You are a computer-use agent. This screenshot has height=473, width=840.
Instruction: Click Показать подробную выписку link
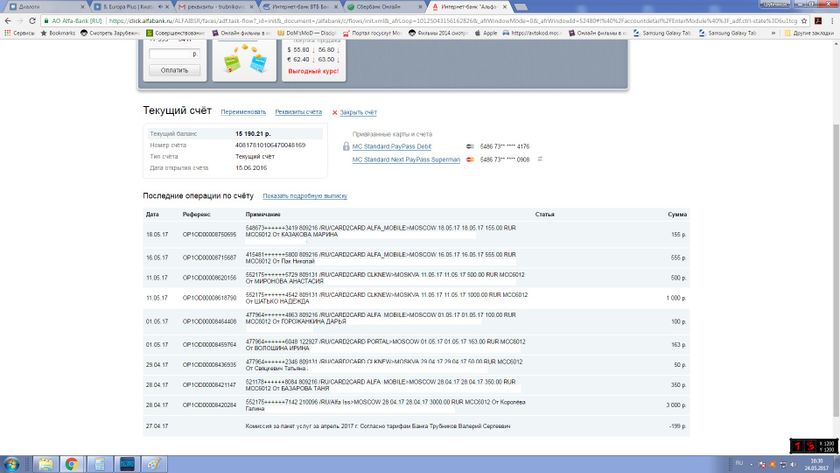[x=304, y=196]
